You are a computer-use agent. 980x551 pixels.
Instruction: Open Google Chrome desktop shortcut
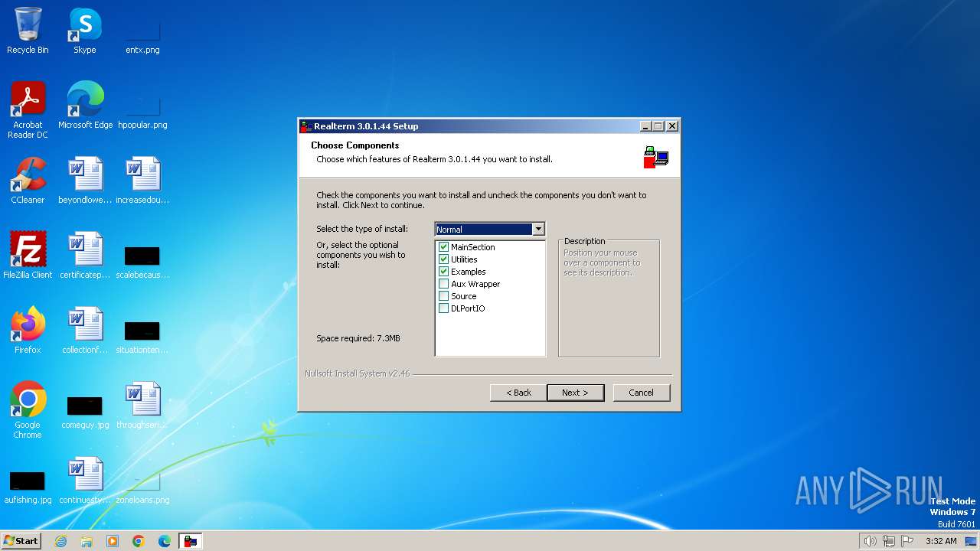click(28, 409)
